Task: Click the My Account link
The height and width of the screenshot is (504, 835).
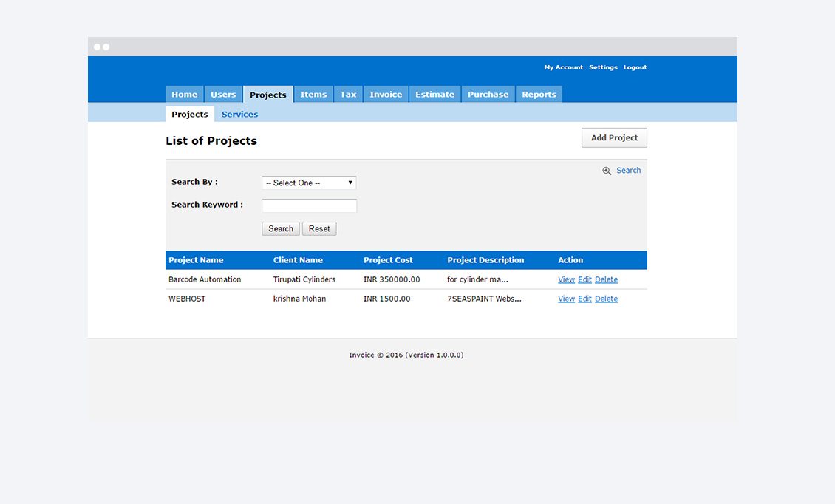Action: click(x=563, y=67)
